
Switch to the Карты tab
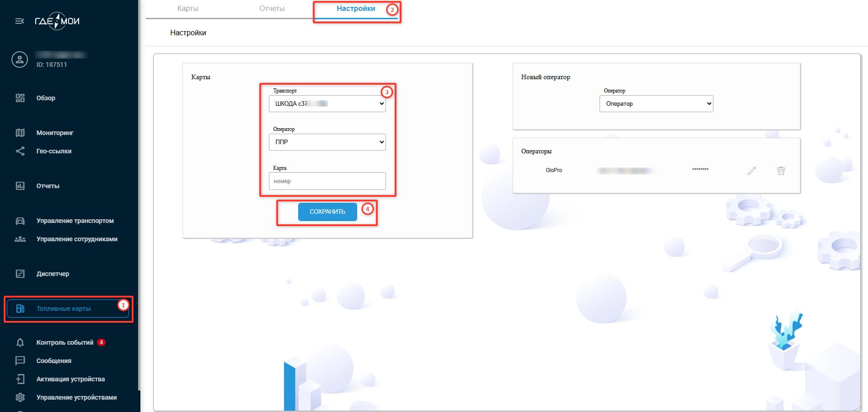point(188,9)
